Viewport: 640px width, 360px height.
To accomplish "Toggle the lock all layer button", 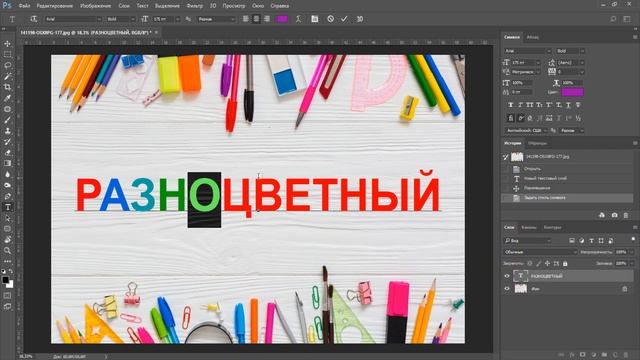I will [565, 264].
